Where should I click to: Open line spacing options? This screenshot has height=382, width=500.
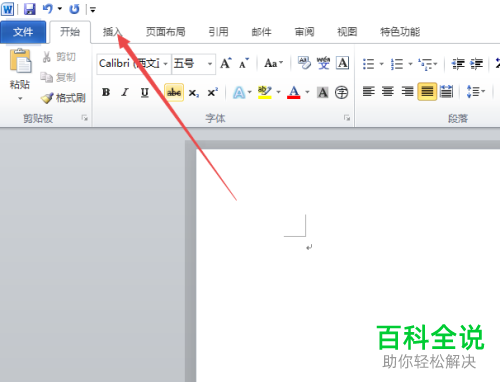pyautogui.click(x=476, y=91)
